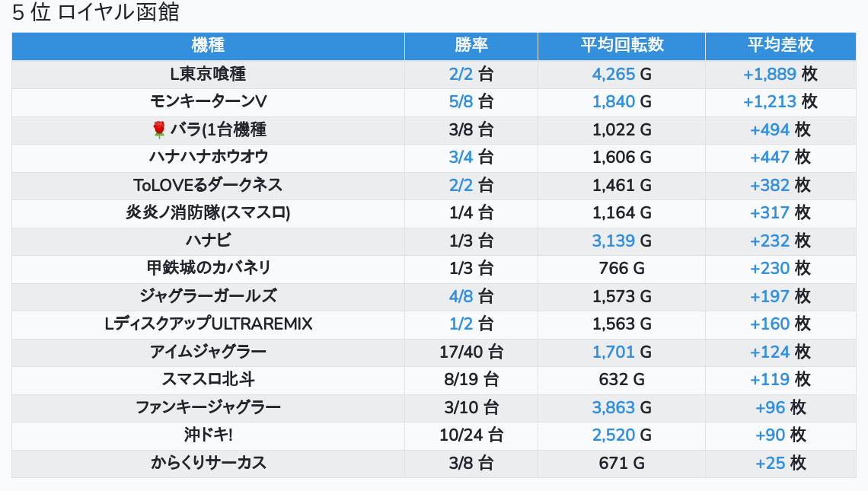Sort by the 勝率 column header
Image resolution: width=868 pixels, height=491 pixels.
coord(471,46)
